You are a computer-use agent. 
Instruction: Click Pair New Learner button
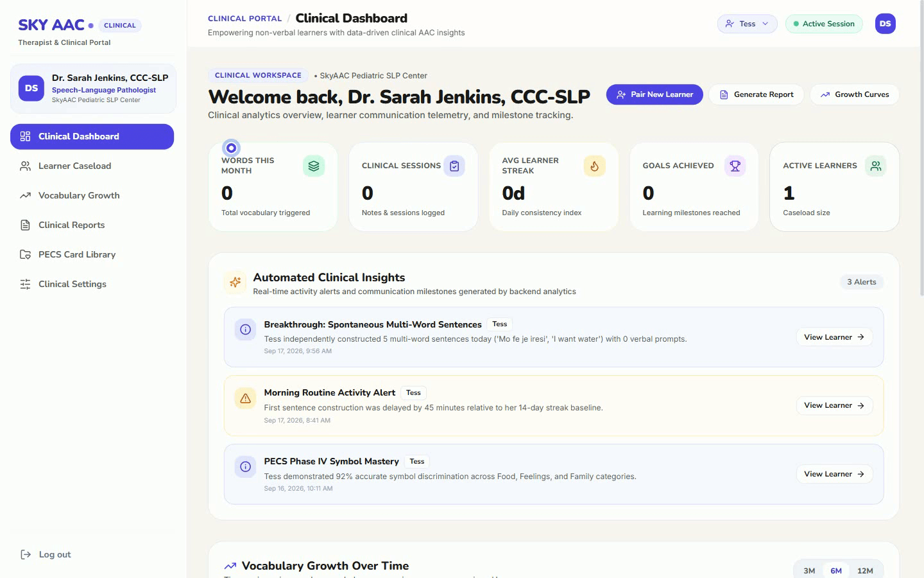(x=654, y=94)
